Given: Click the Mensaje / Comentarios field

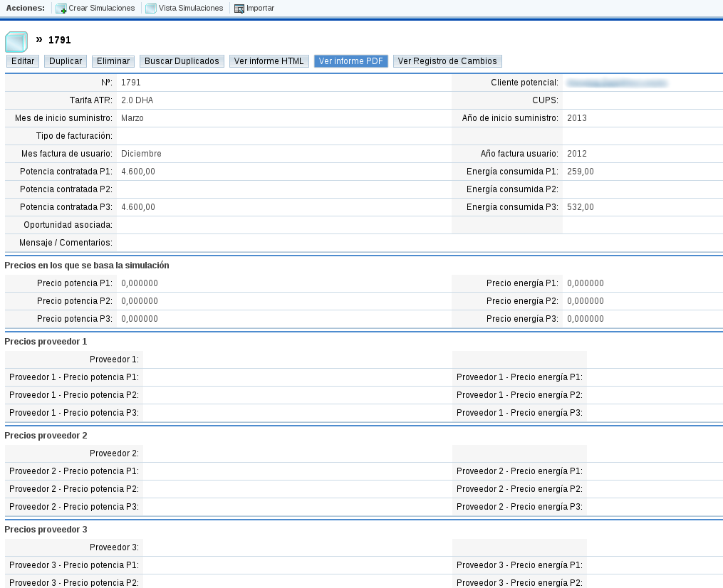Looking at the screenshot, I should click(x=285, y=242).
